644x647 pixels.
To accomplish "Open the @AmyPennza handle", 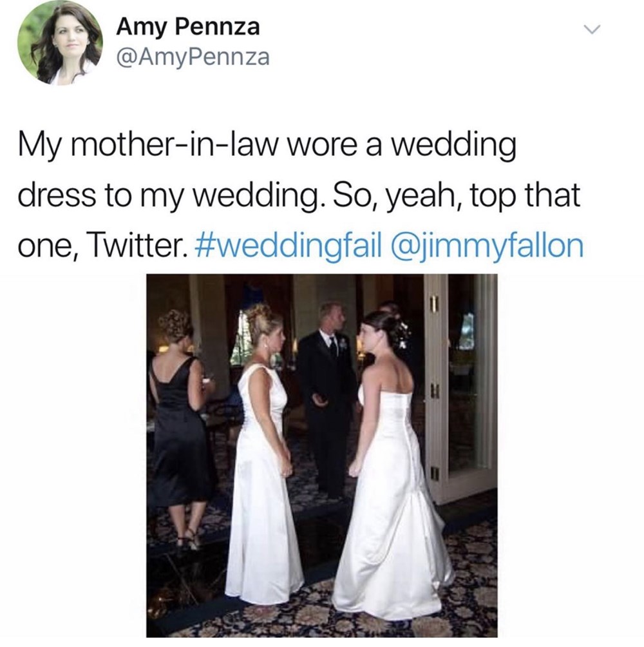I will pos(193,57).
